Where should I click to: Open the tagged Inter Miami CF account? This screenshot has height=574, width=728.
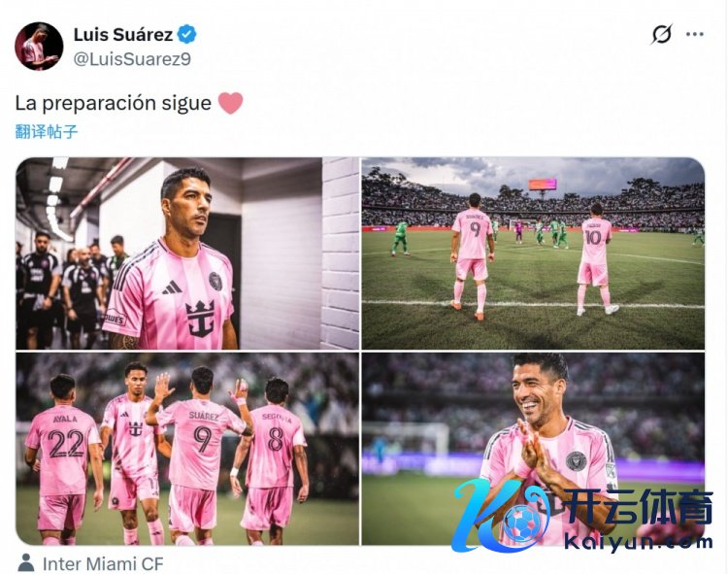pyautogui.click(x=103, y=564)
